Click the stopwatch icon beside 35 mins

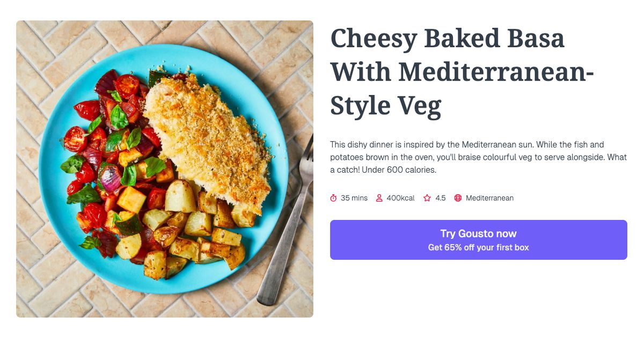(x=333, y=197)
